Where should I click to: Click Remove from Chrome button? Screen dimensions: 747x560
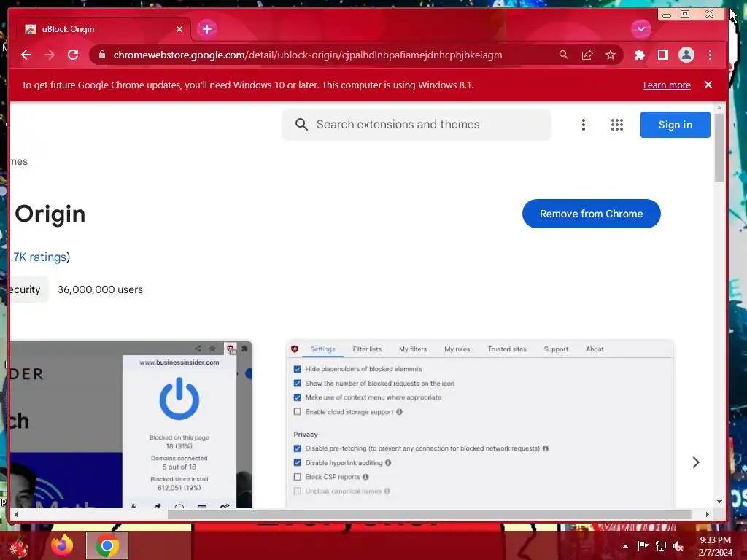tap(591, 214)
